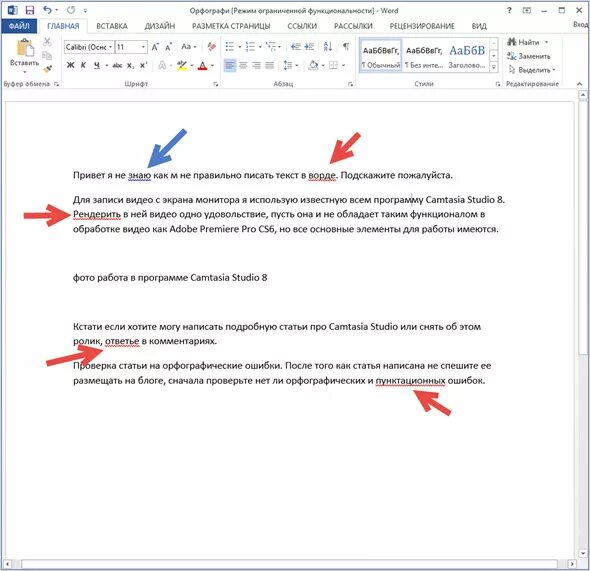590x571 pixels.
Task: Apply yellow text highlight color
Action: pos(182,65)
